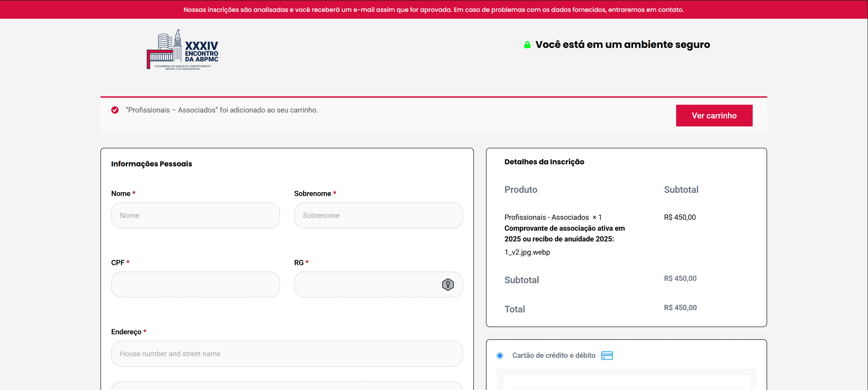Click into the RG field
Image resolution: width=868 pixels, height=390 pixels.
[x=366, y=284]
